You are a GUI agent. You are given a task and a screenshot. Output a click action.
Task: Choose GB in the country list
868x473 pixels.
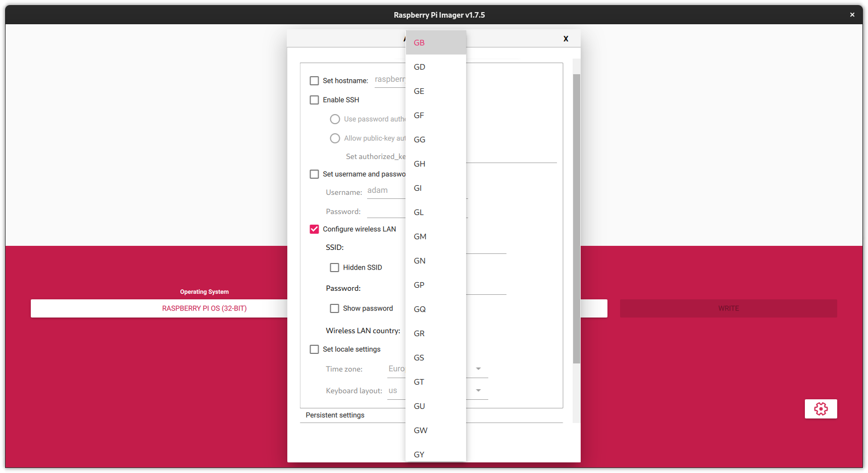click(436, 42)
